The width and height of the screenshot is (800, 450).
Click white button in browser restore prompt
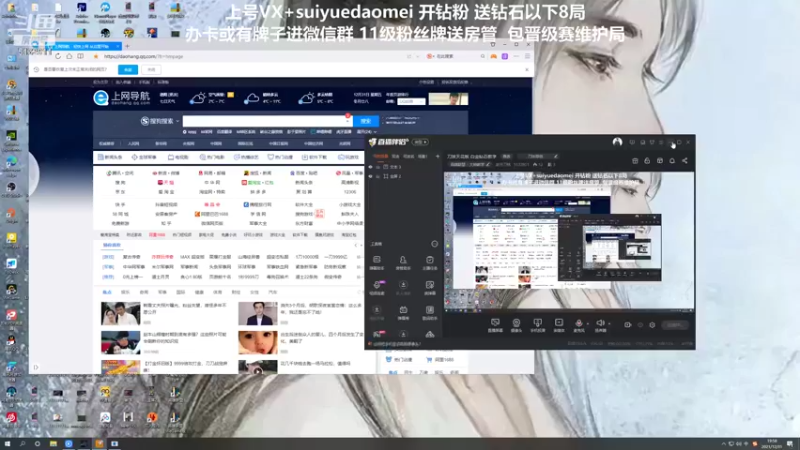pyautogui.click(x=151, y=69)
